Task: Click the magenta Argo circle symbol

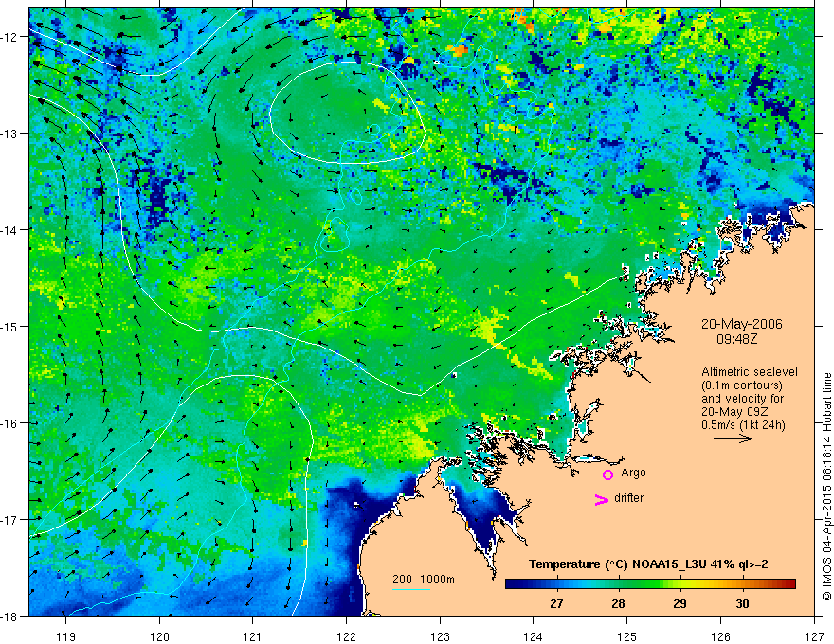Action: 607,474
